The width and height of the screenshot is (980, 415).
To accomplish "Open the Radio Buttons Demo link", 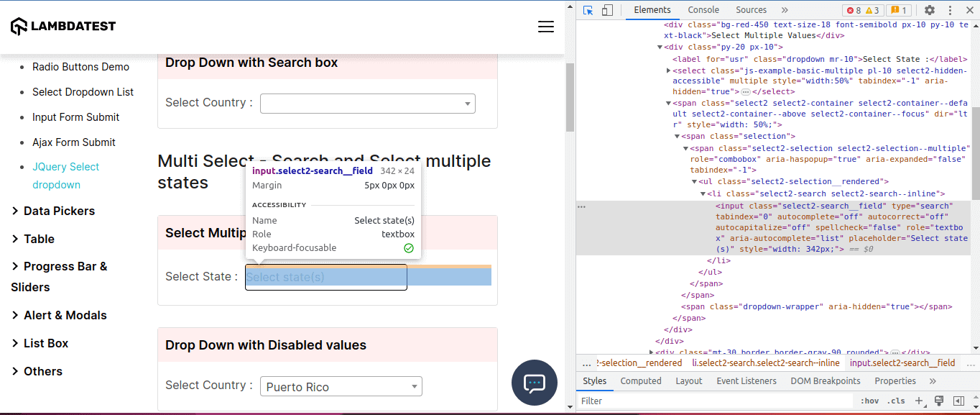I will pos(80,66).
